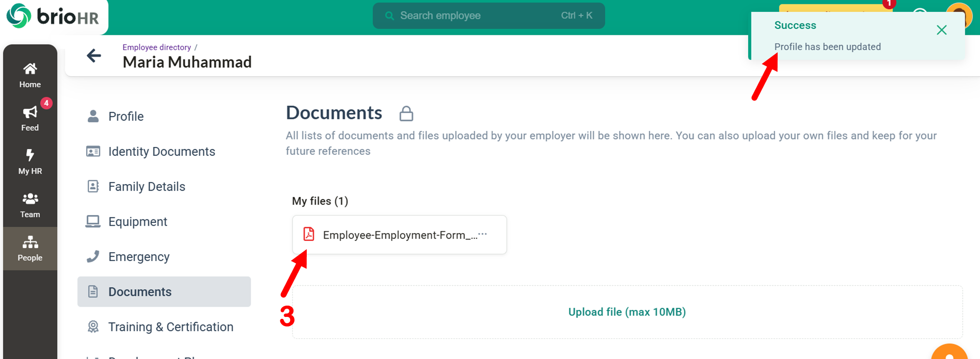Click the red PDF file icon
Viewport: 980px width, 359px height.
click(x=309, y=234)
